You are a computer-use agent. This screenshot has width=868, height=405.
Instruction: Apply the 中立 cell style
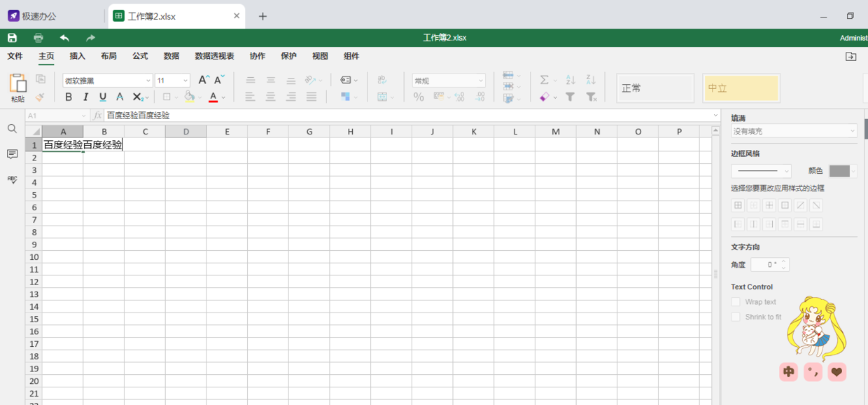(x=741, y=88)
